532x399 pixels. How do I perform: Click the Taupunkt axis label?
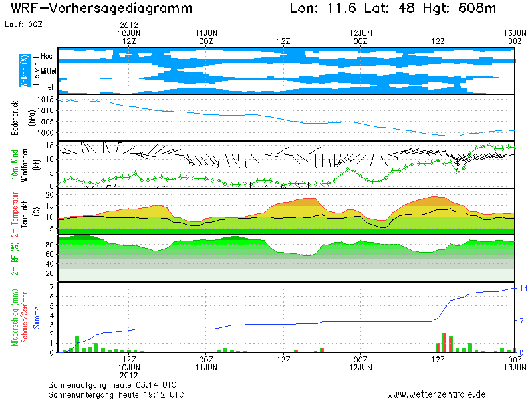(x=25, y=214)
